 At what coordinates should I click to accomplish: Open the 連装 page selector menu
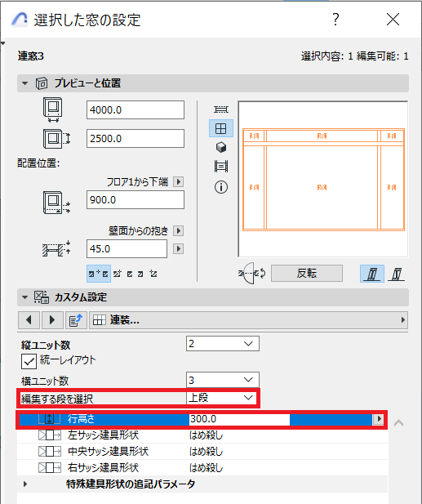click(x=248, y=320)
